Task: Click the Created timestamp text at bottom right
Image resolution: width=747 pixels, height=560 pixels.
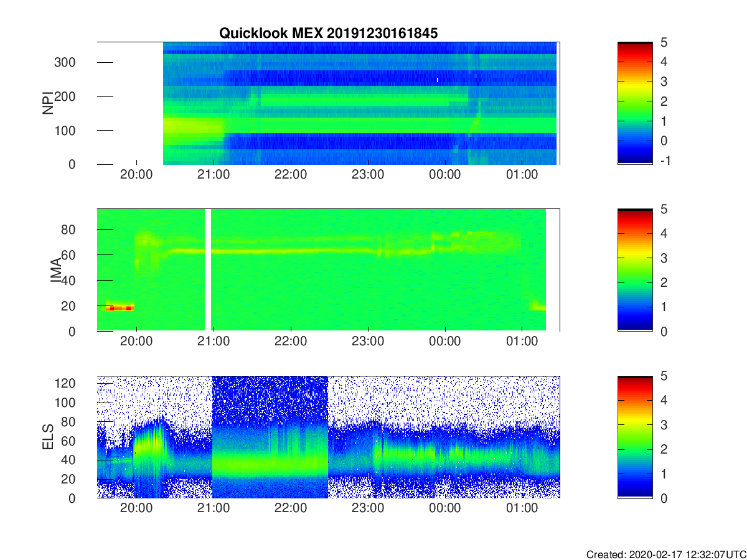Action: point(666,554)
